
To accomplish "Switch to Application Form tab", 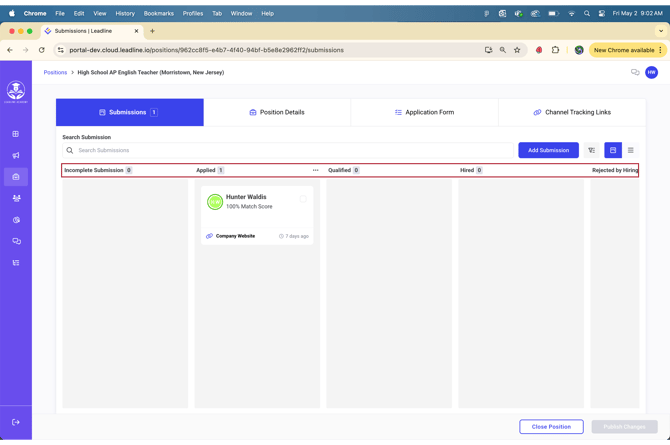I will pos(424,112).
